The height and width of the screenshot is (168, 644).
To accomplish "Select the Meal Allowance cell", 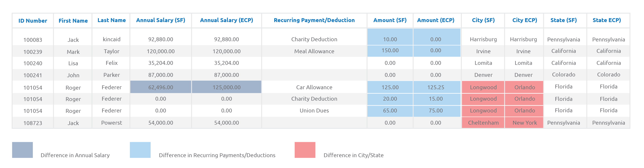I will (314, 51).
